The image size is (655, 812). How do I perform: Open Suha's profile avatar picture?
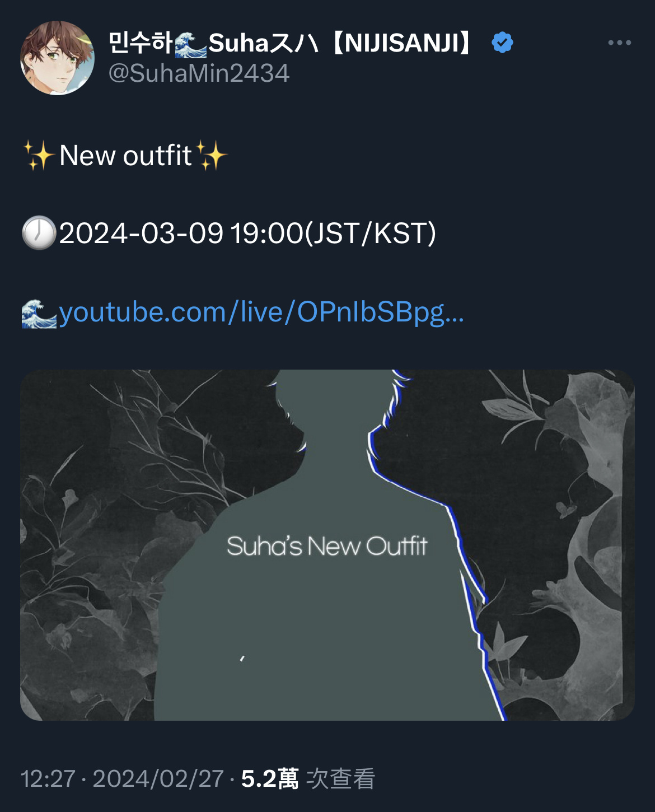click(57, 58)
